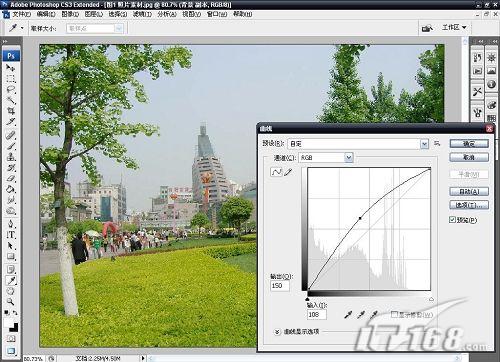
Task: Open the 工作区 workspace dropdown
Action: coord(454,27)
